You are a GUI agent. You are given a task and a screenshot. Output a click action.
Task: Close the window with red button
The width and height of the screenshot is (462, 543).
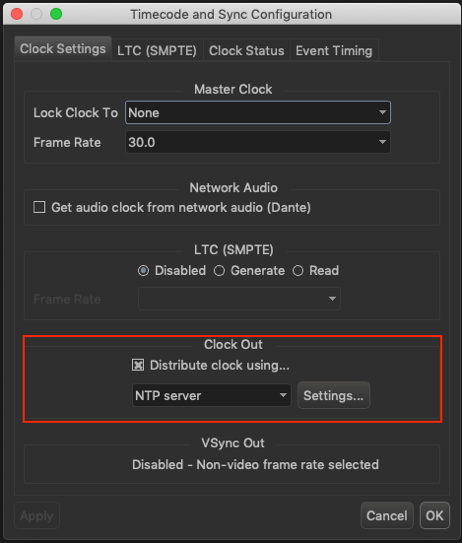pyautogui.click(x=17, y=14)
